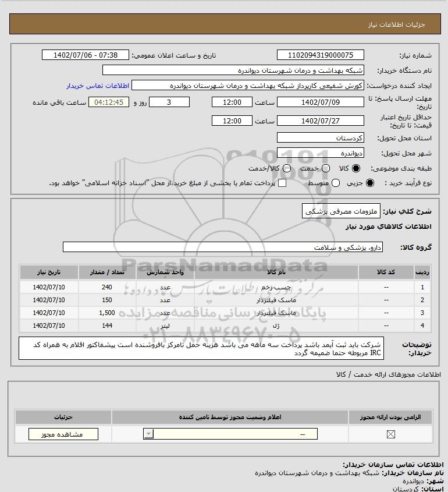The image size is (448, 492).
Task: Click the quantity 240 cell
Action: 107,287
